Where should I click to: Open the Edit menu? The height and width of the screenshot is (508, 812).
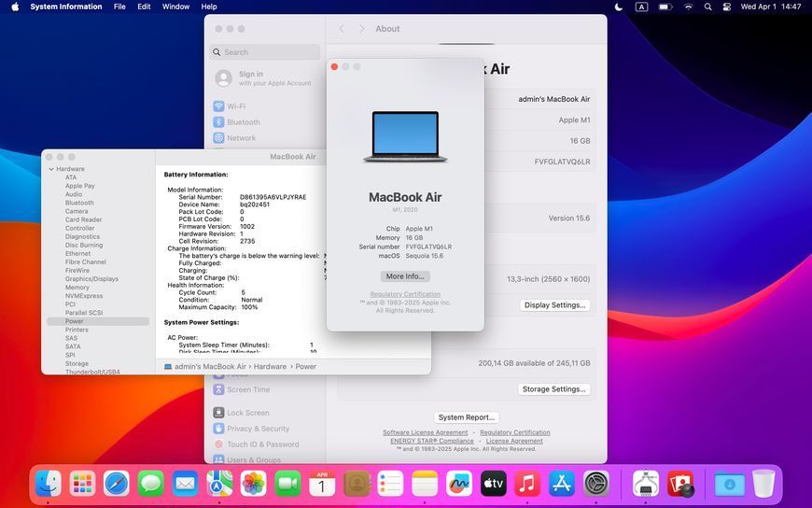coord(144,7)
